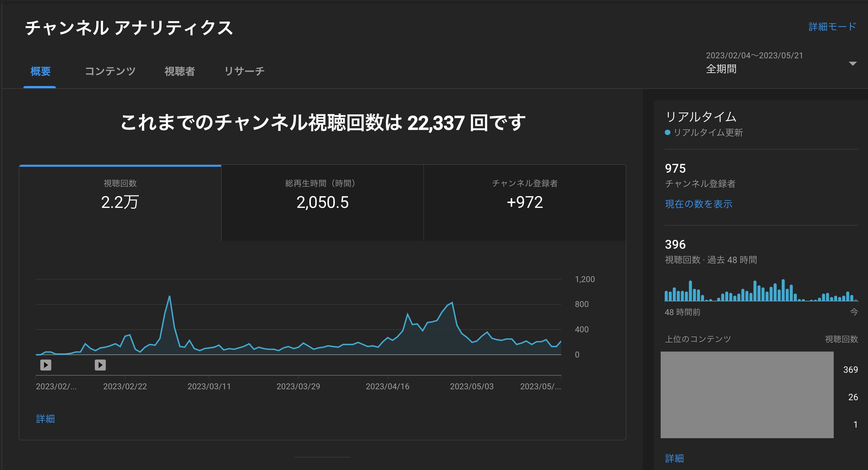This screenshot has width=868, height=470.
Task: Click 現在の数を表示 to show subscriber count
Action: click(x=698, y=204)
